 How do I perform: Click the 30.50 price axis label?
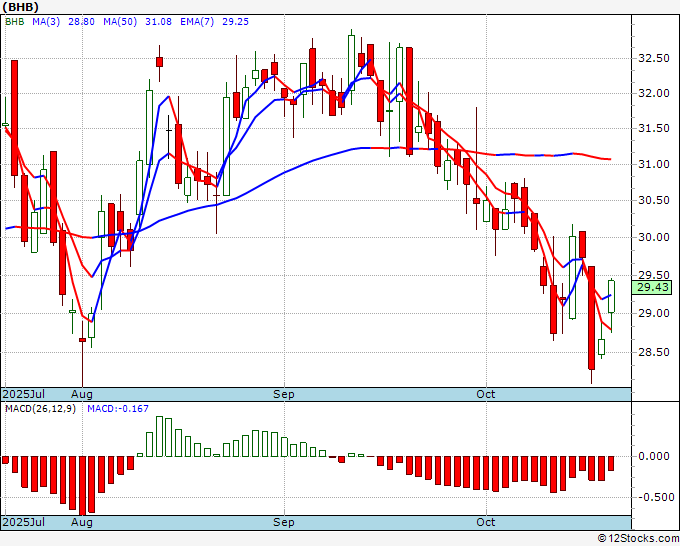click(654, 200)
